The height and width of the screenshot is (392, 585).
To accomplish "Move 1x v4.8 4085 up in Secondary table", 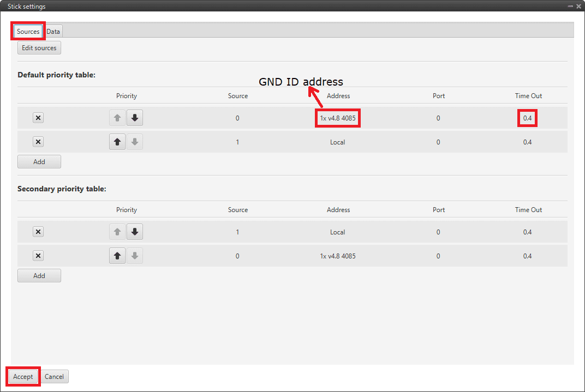I will [x=117, y=256].
